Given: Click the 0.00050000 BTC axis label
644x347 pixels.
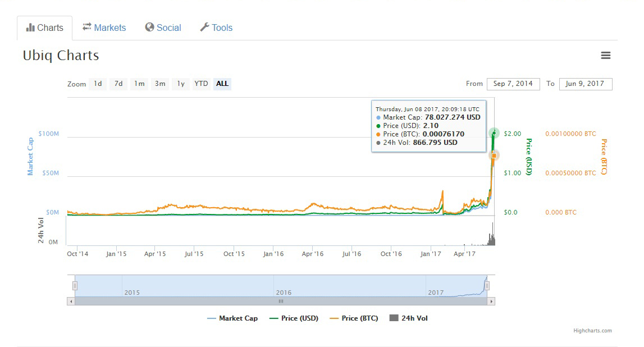Looking at the screenshot, I should click(x=570, y=174).
